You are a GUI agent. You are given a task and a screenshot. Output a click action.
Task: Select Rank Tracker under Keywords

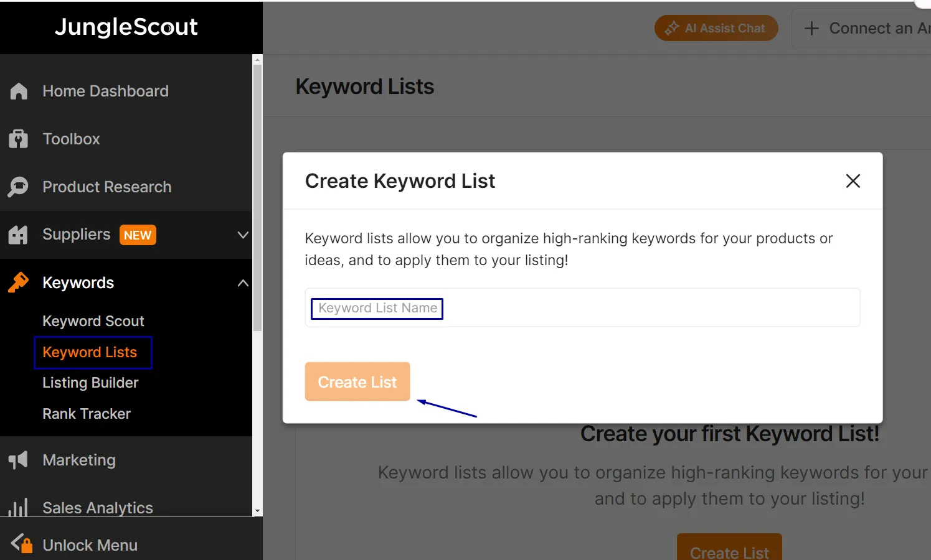coord(87,414)
